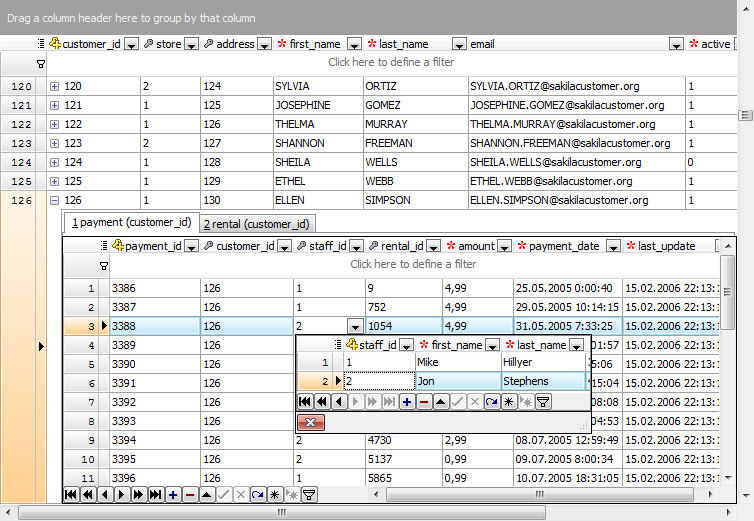Viewport: 754px width, 521px height.
Task: Open amount column filter dropdown
Action: 504,247
